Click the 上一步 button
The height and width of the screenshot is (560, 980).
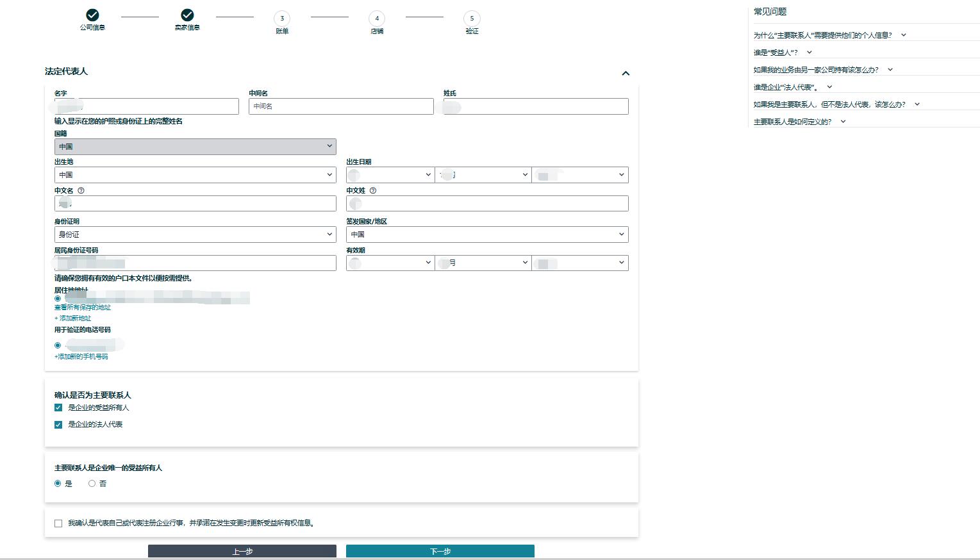click(x=242, y=551)
